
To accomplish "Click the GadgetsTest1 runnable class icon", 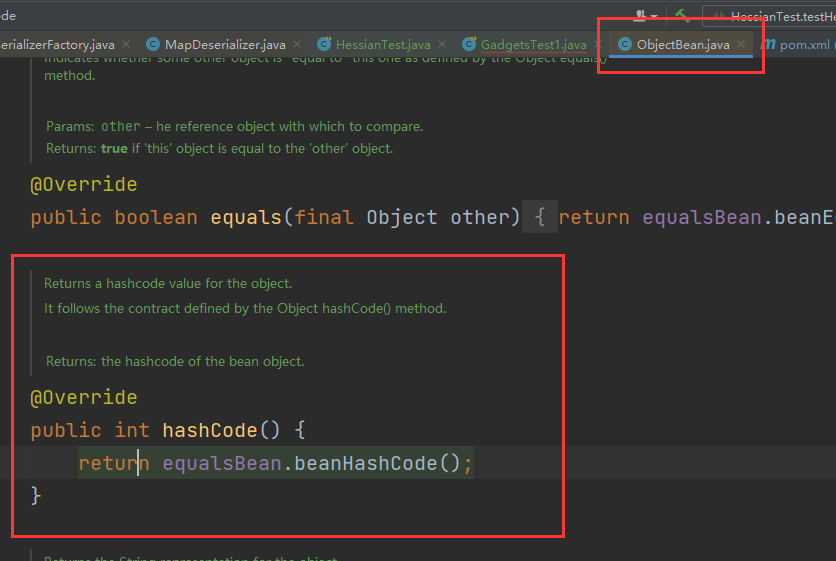I will tap(469, 44).
